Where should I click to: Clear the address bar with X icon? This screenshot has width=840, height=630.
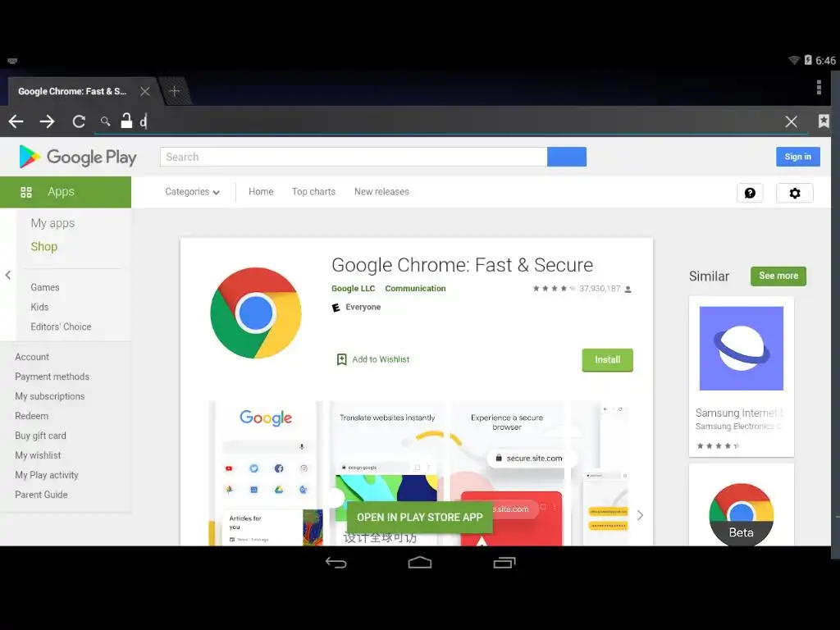coord(792,121)
